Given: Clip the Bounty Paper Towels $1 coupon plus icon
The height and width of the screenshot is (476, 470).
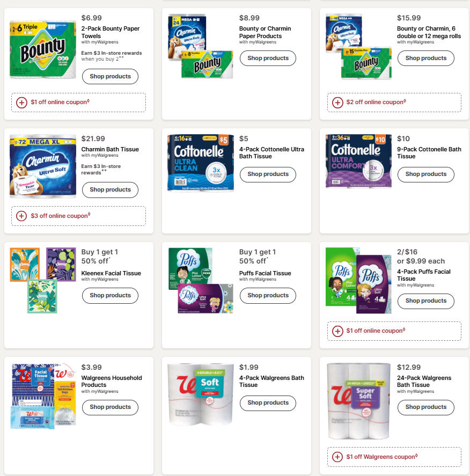Looking at the screenshot, I should [21, 102].
